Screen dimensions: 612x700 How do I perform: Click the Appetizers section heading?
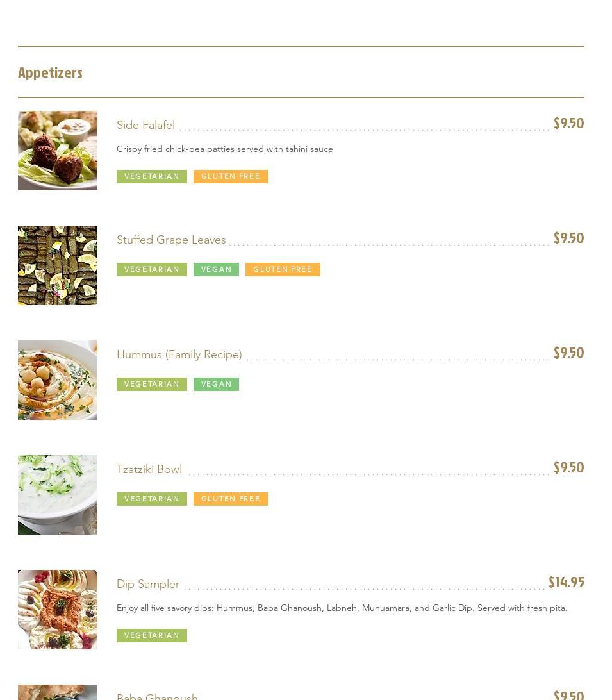[x=51, y=73]
